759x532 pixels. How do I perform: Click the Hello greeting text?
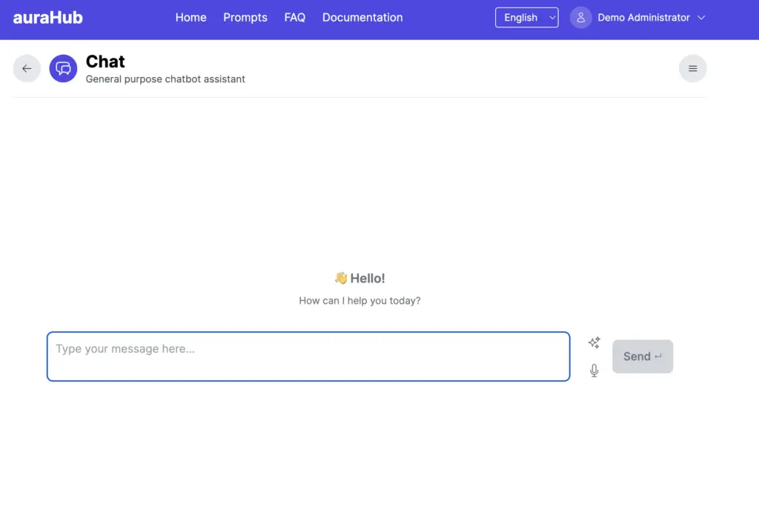(x=359, y=278)
